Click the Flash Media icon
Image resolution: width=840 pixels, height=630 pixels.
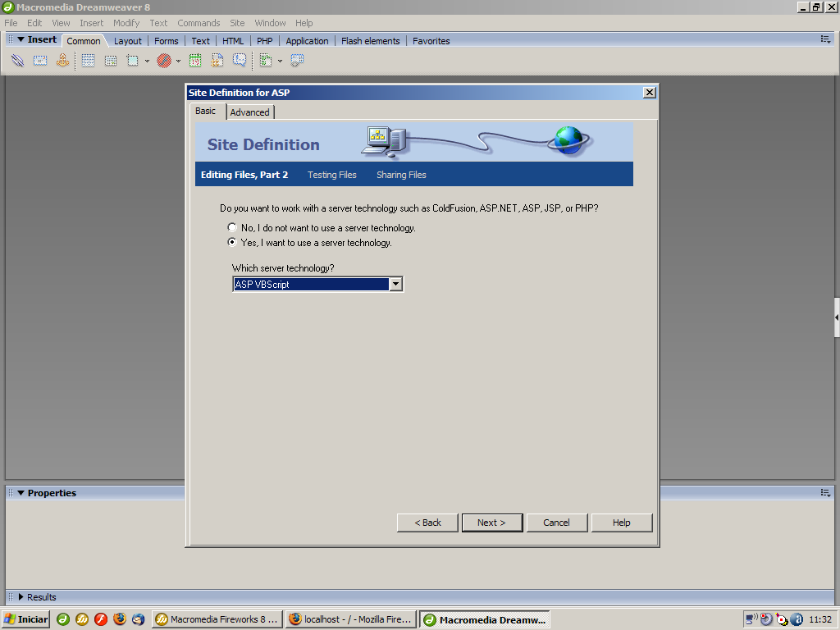click(x=164, y=61)
